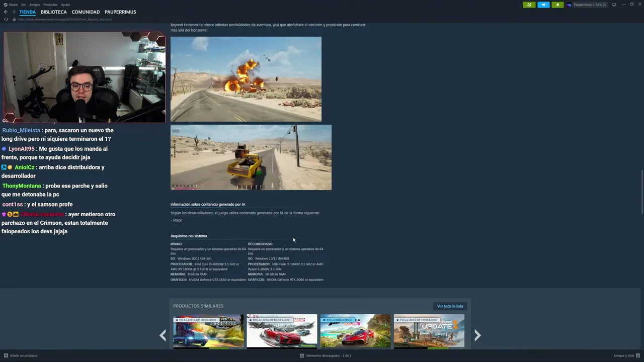Click chat username Rubio_Mileista
Viewport: 644px width, 362px height.
click(21, 130)
